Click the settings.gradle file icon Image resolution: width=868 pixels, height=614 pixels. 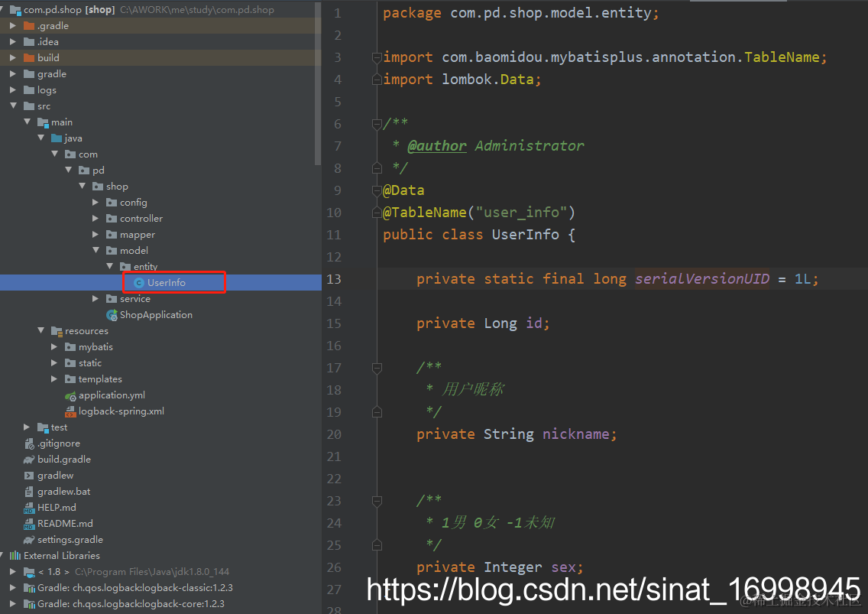pos(29,540)
